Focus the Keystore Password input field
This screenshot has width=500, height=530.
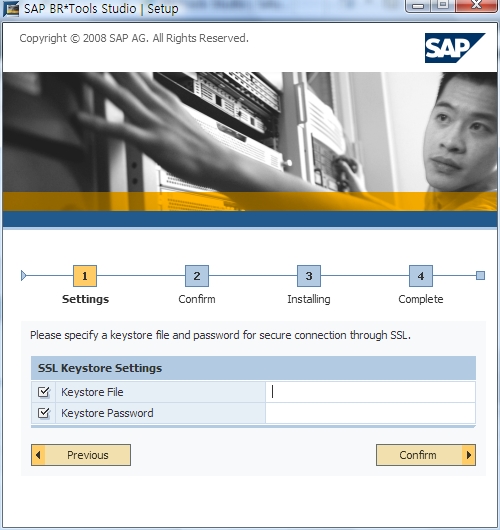[370, 413]
